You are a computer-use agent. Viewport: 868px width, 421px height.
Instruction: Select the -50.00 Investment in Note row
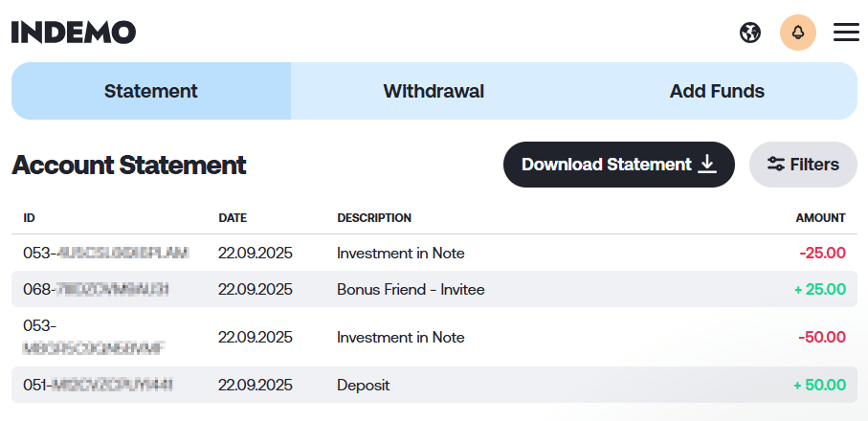coord(434,337)
